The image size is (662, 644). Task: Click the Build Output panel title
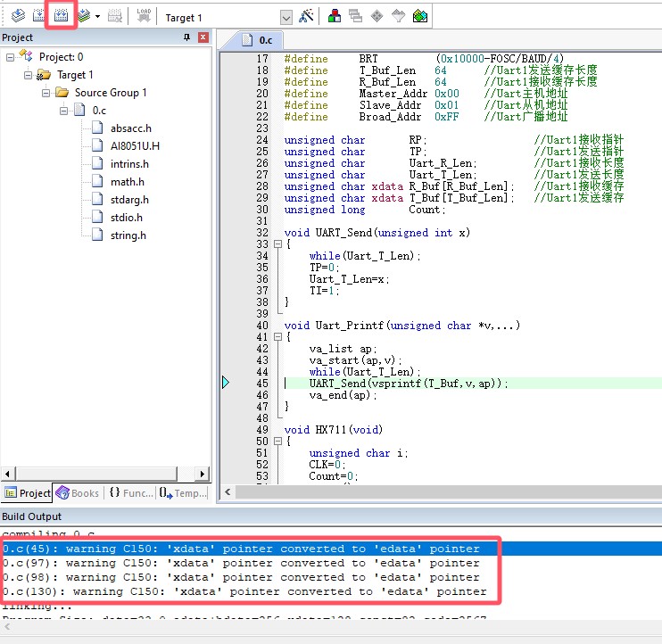pos(31,516)
